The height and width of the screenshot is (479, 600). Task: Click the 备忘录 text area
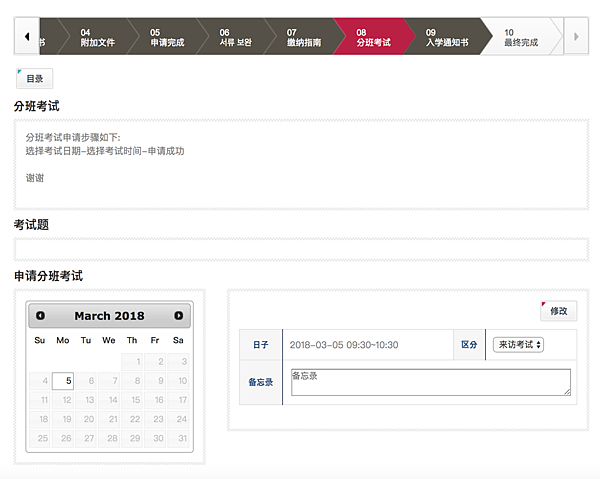point(431,382)
